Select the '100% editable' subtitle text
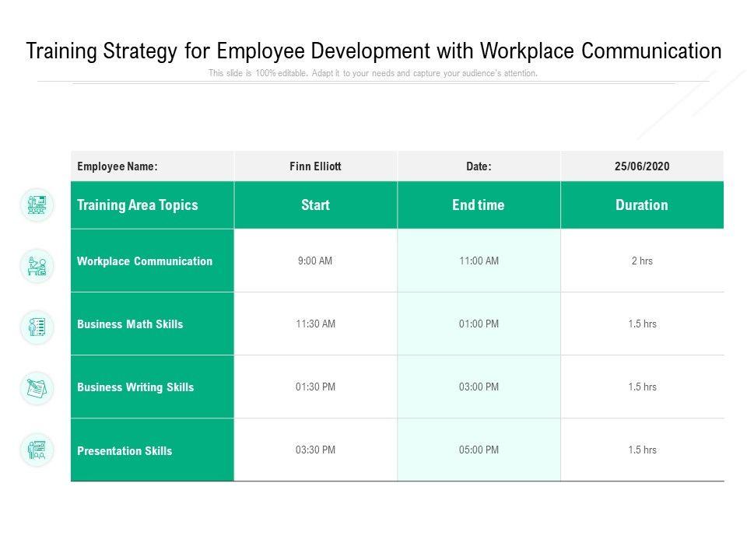 pyautogui.click(x=373, y=74)
